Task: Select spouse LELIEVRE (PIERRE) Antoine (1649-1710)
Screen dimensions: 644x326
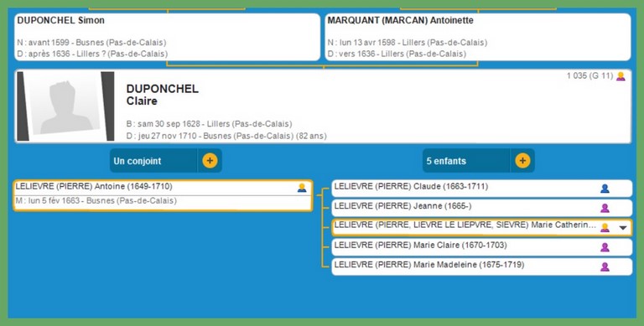Action: 163,195
